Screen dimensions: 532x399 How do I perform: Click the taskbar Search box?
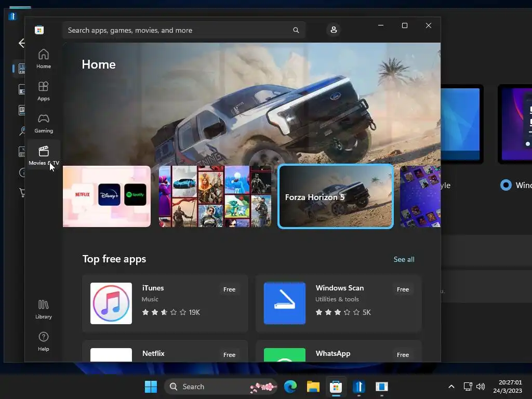220,387
